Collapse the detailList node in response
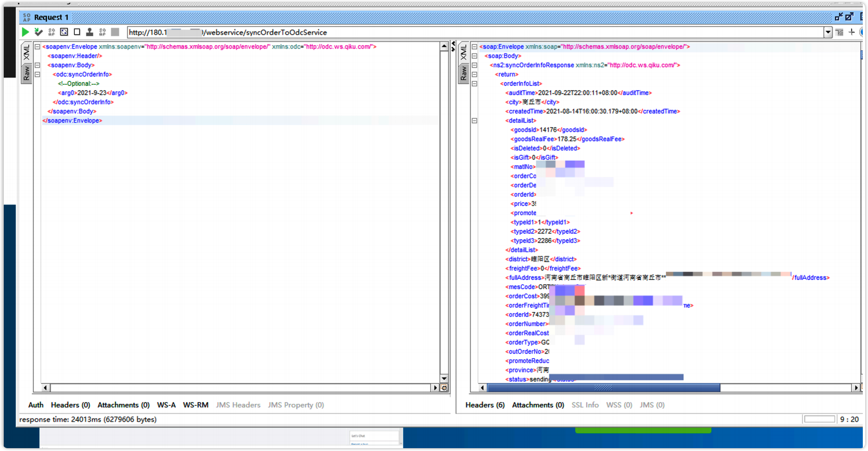 pyautogui.click(x=474, y=121)
